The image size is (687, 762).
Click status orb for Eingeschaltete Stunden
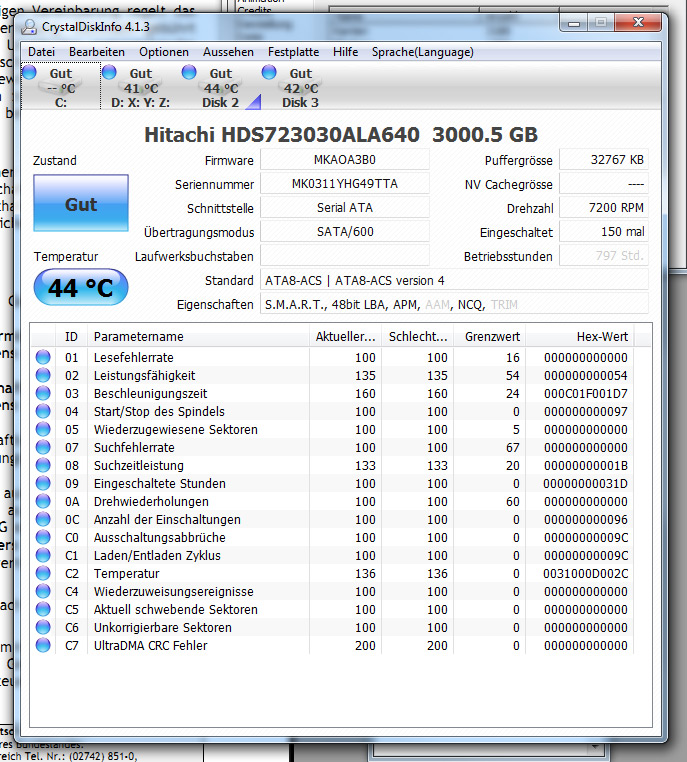click(x=43, y=483)
